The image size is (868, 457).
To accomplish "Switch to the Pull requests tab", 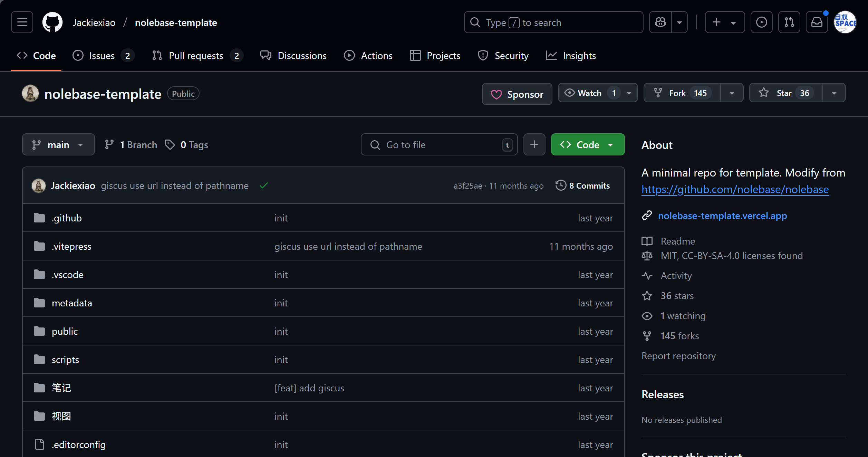I will point(197,56).
